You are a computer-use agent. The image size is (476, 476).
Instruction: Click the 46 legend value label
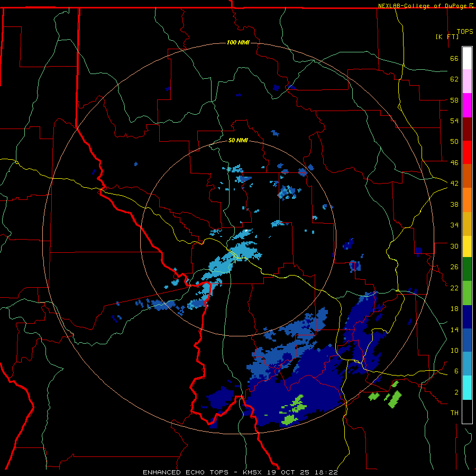454,162
